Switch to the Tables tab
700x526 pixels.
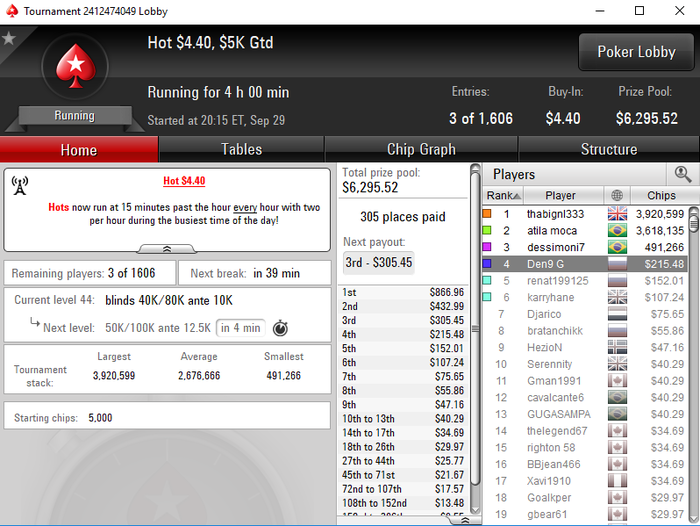tap(242, 149)
